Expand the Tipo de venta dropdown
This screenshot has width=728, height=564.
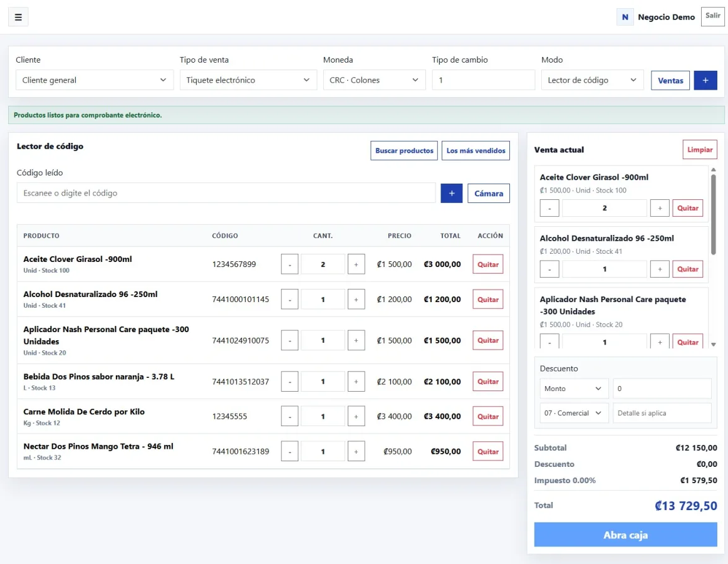pos(248,80)
